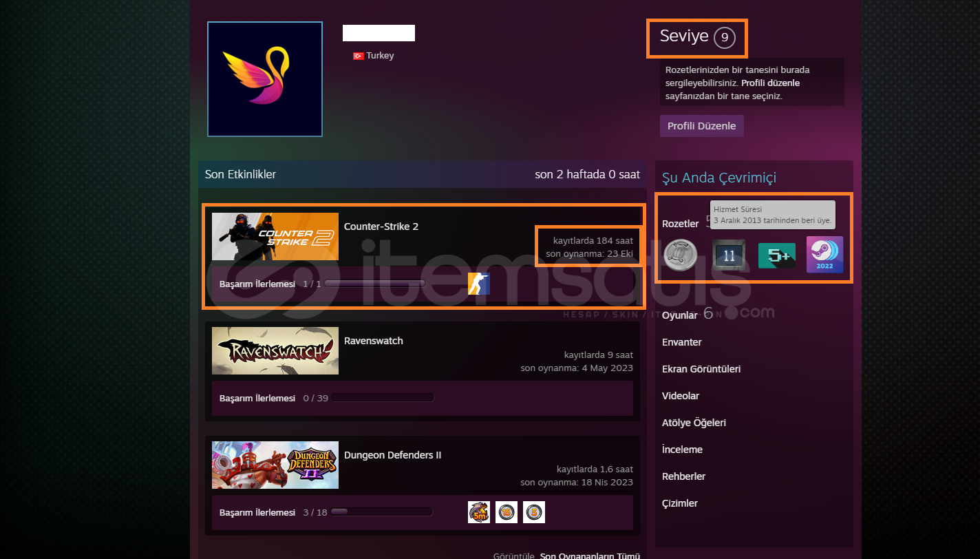Click the Dungeon Defenders II 'Başarım İlerlemesi' label
The image size is (980, 559).
pos(257,512)
